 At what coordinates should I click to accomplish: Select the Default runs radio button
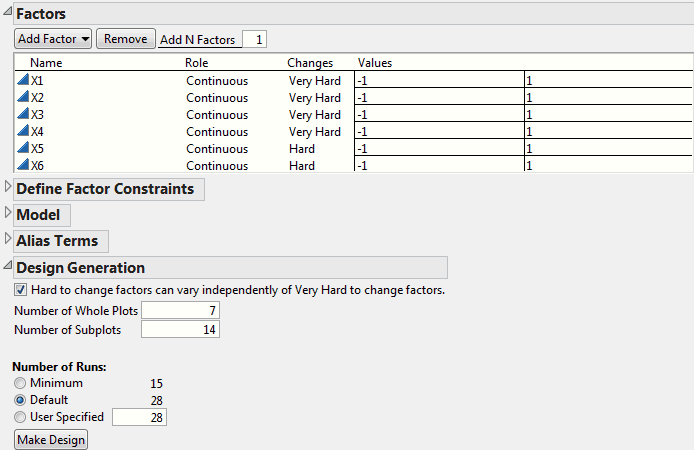click(20, 400)
